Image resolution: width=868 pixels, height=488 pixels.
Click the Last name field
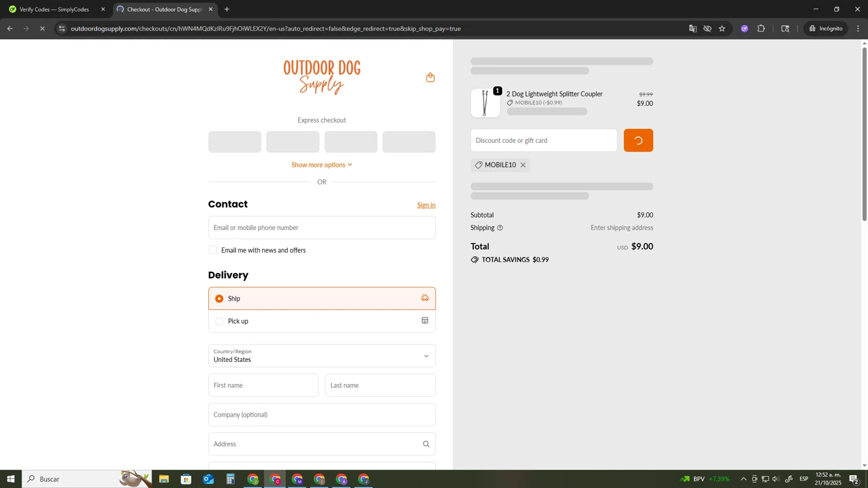point(380,385)
